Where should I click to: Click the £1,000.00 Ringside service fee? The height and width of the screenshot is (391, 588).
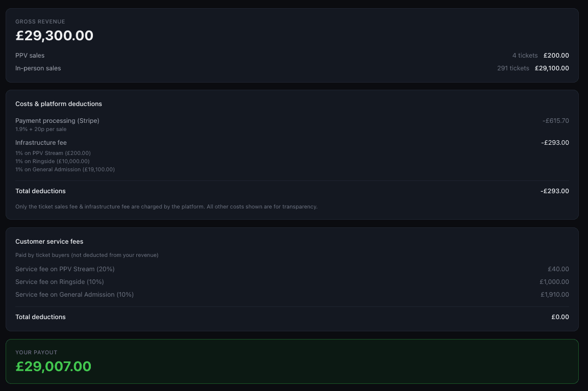(x=554, y=281)
